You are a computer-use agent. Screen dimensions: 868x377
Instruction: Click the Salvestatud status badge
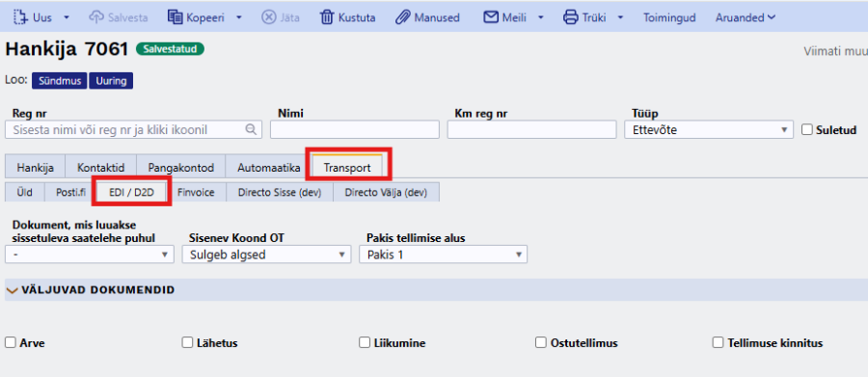coord(171,49)
